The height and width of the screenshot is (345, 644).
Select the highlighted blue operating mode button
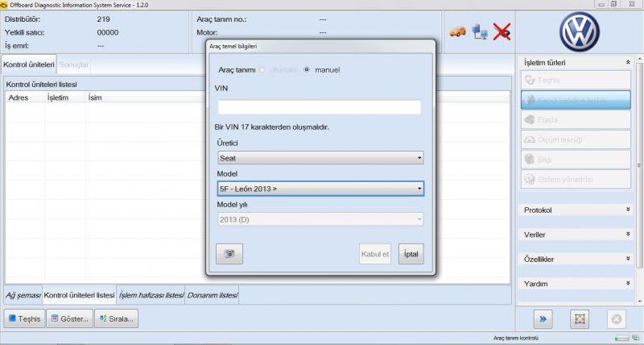576,100
